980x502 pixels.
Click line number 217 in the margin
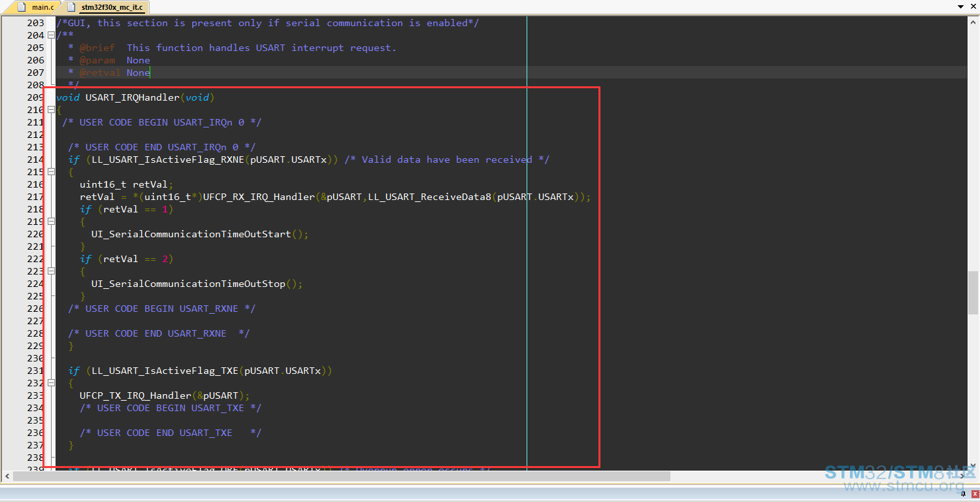click(36, 197)
